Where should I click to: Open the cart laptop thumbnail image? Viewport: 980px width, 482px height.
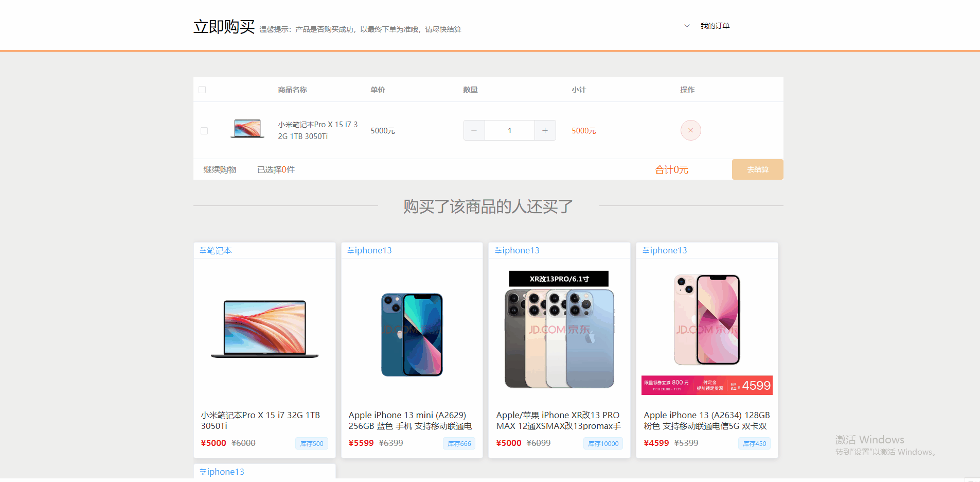coord(247,128)
